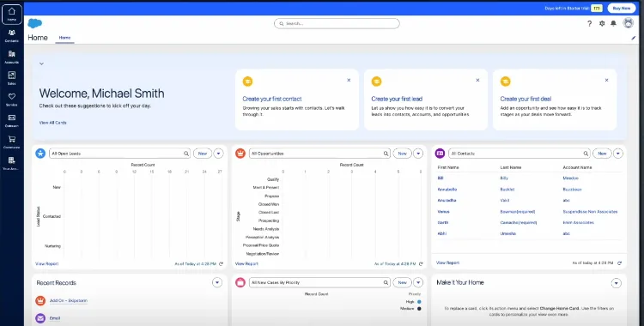Open the All Open Leads filter combobox
The width and height of the screenshot is (644, 326).
(x=120, y=154)
